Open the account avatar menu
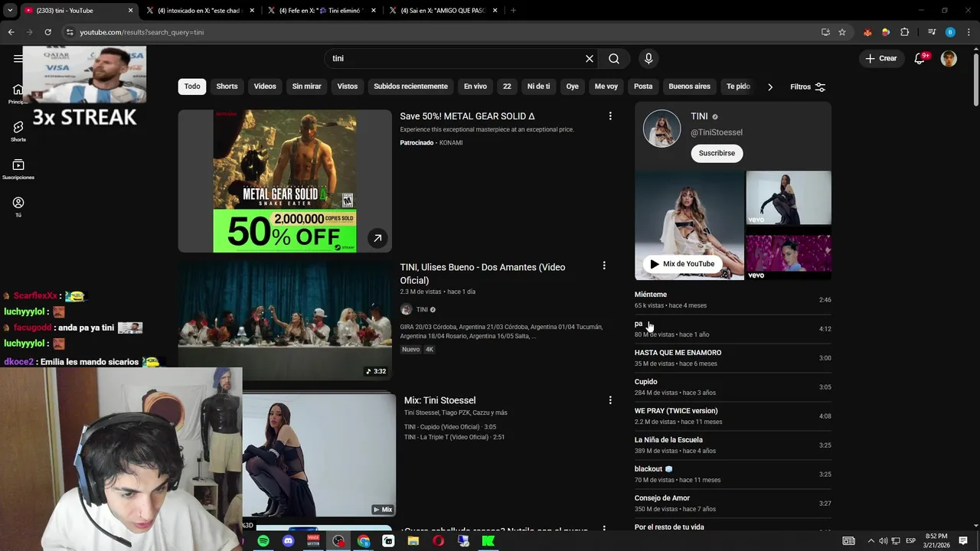This screenshot has height=551, width=980. point(949,59)
